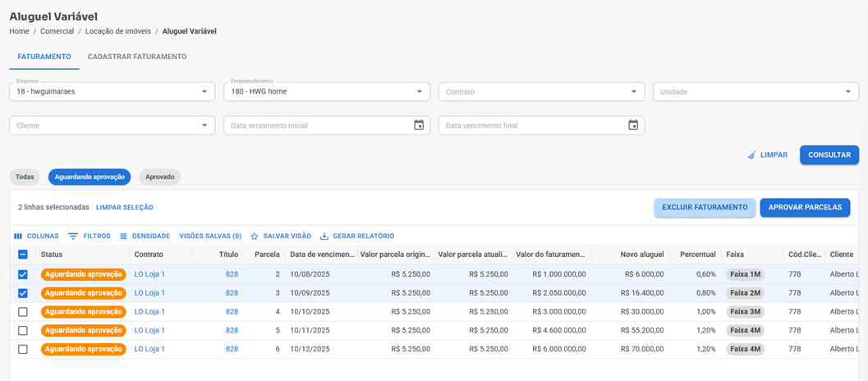Check the row due 10/10/2025

(x=23, y=312)
